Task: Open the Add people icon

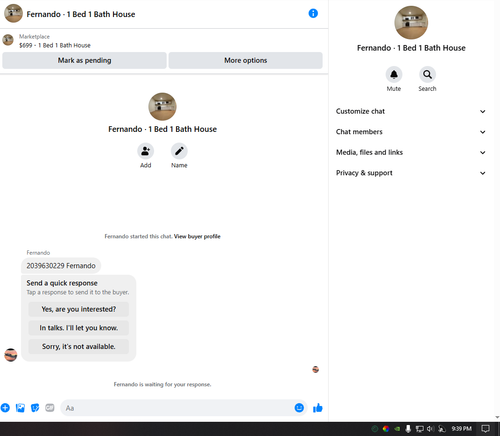Action: [145, 151]
